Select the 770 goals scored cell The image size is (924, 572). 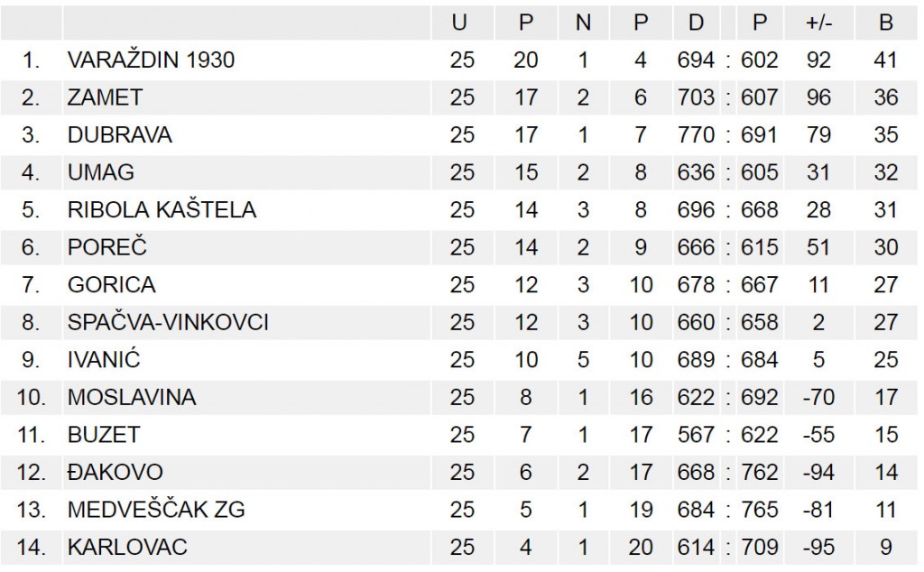pos(696,135)
